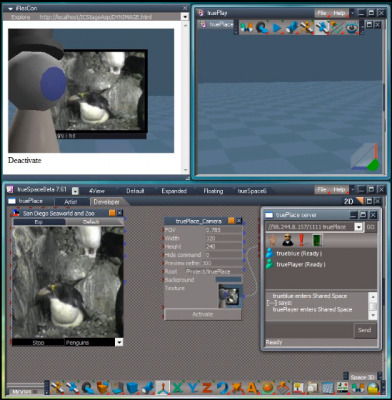
Task: Click the orange square on San Diego Seaworld panel
Action: [112, 213]
